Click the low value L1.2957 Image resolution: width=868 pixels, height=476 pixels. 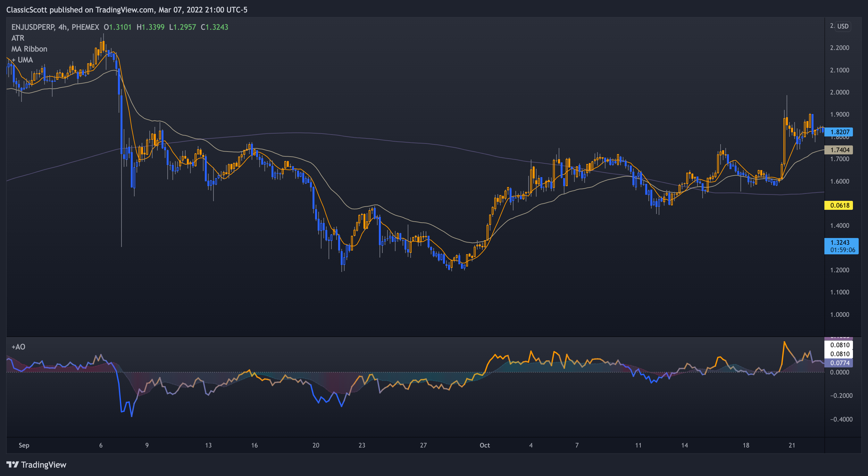pyautogui.click(x=183, y=27)
